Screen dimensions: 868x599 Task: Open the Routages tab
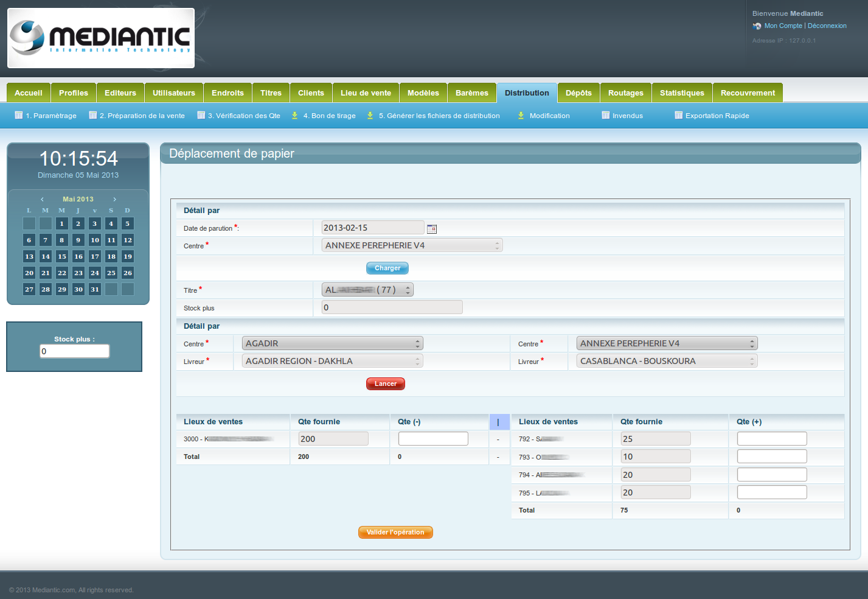coord(626,93)
